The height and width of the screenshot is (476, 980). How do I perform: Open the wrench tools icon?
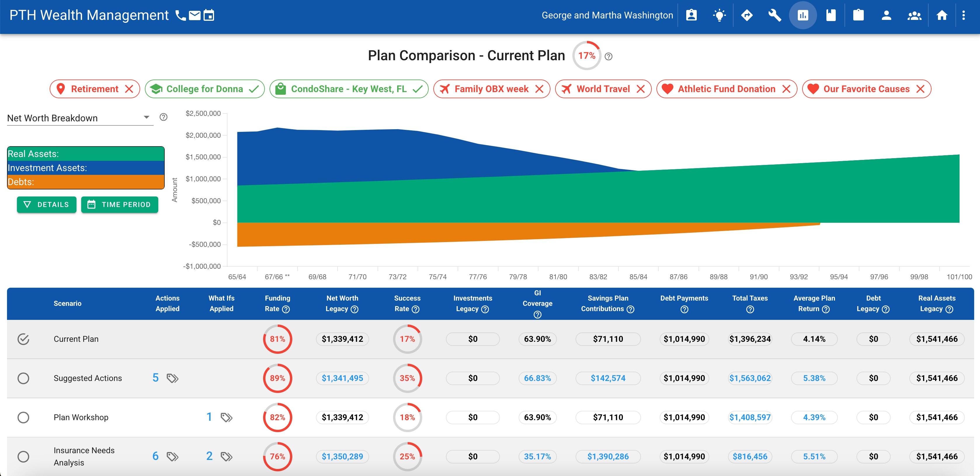[774, 15]
